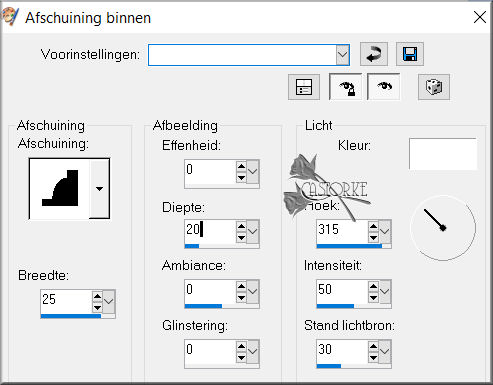493x385 pixels.
Task: Toggle the proof eye icon
Action: coord(384,87)
